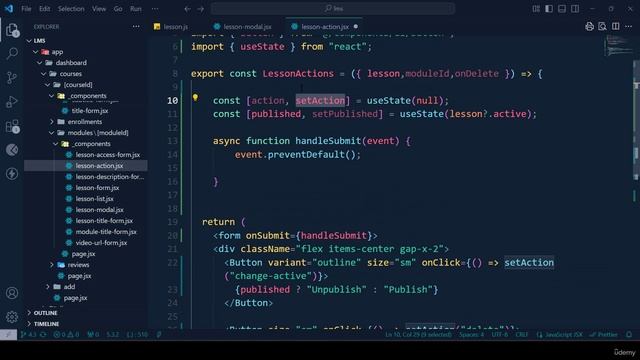Open the Extensions view
Screen dimensions: 640x360
pos(12,126)
